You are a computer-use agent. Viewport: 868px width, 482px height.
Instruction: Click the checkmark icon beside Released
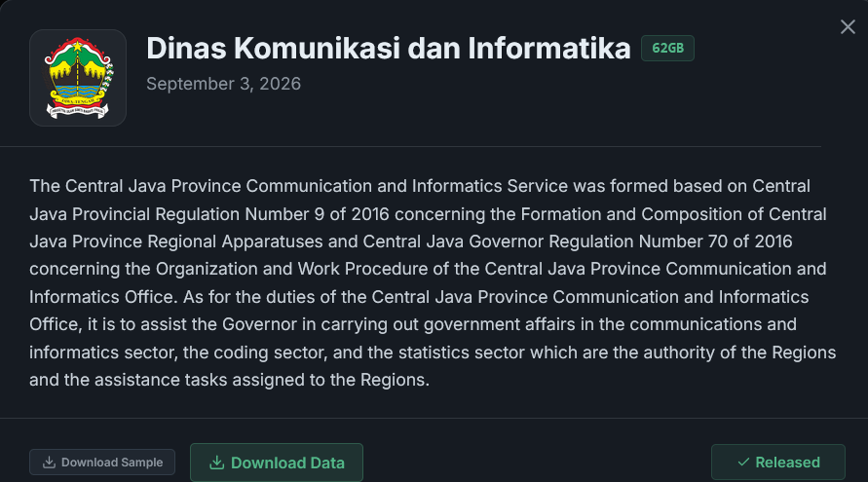click(x=743, y=463)
